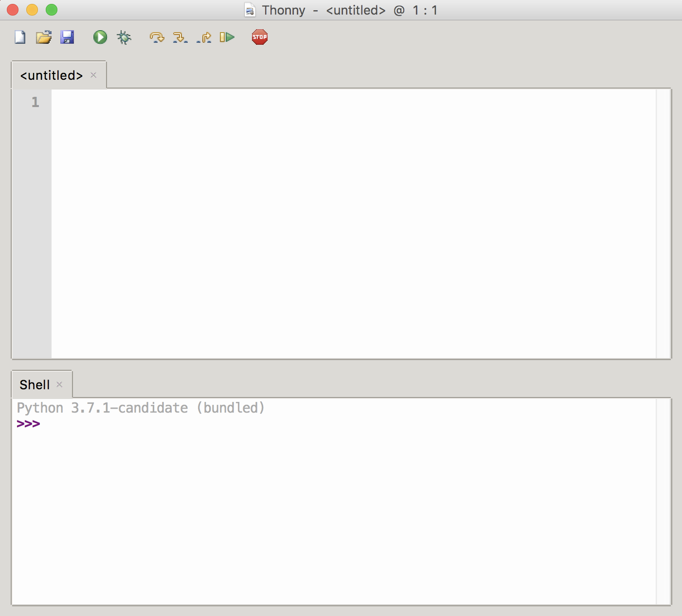
Task: Stop the backend with the red STOP icon
Action: coord(260,37)
